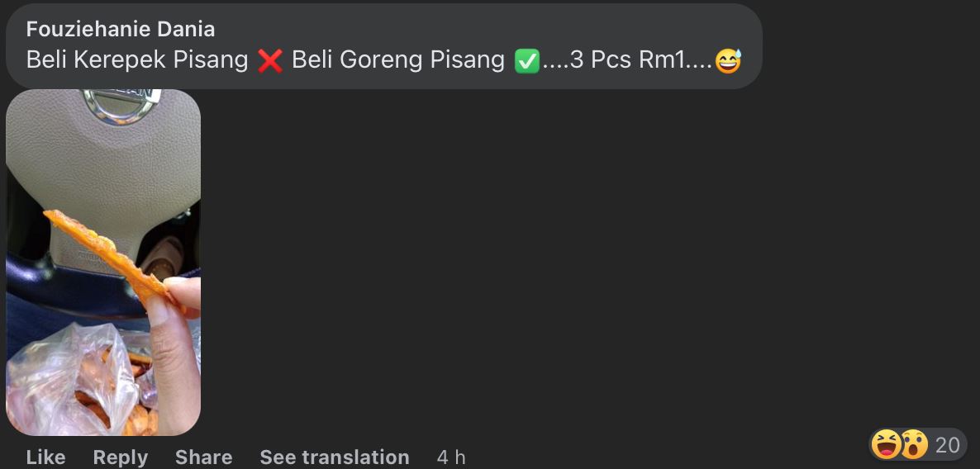Click the red cross mark emoji
This screenshot has width=980, height=469.
(270, 61)
